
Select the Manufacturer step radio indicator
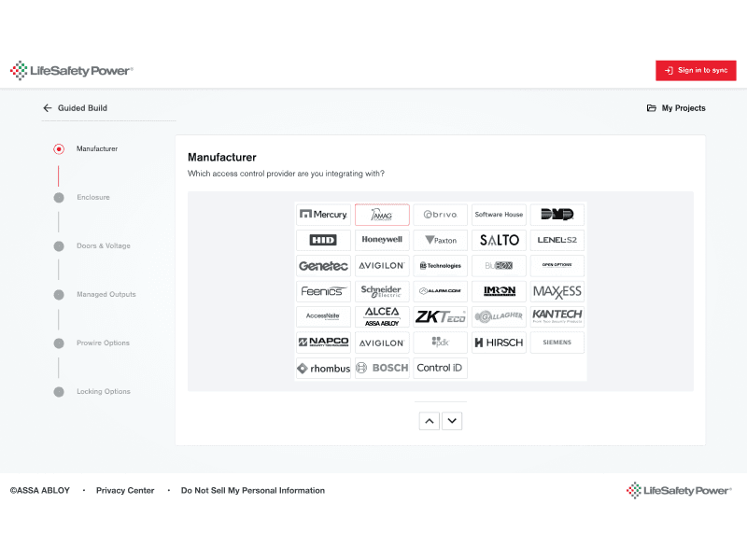click(x=59, y=149)
